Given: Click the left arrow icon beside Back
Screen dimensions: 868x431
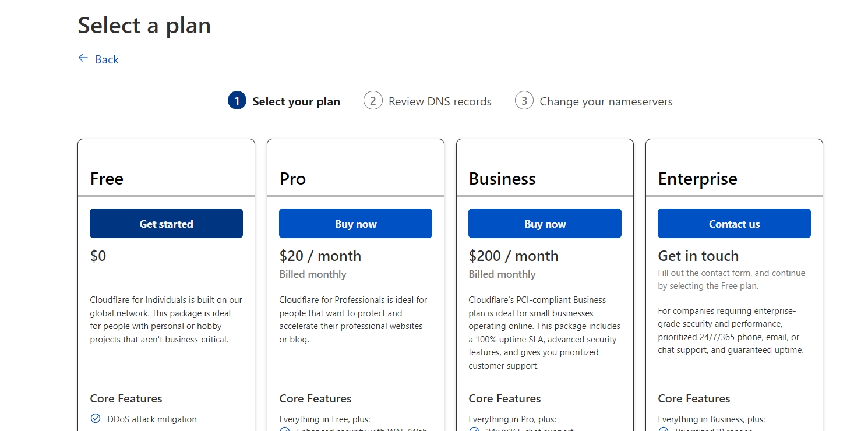Looking at the screenshot, I should [x=83, y=58].
